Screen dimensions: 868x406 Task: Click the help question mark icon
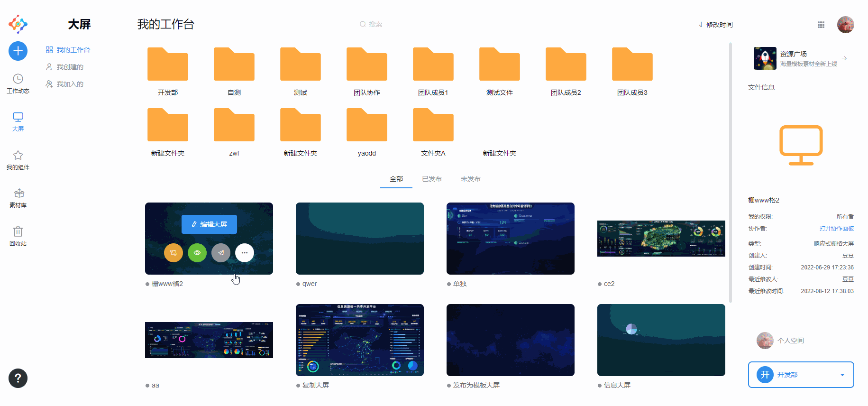(x=18, y=378)
